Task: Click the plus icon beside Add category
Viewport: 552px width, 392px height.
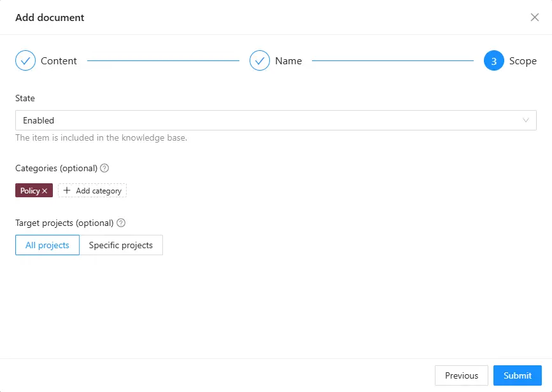Action: click(66, 190)
